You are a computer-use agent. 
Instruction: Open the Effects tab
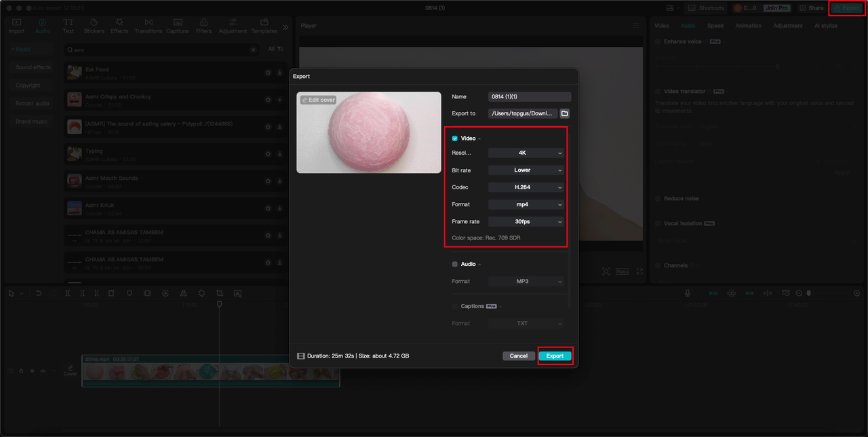tap(119, 26)
